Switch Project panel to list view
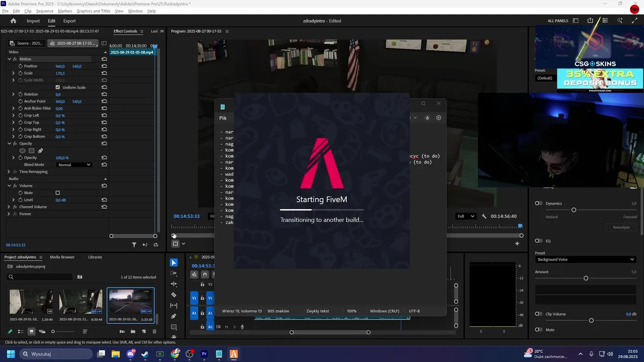The image size is (644, 362). point(21,331)
